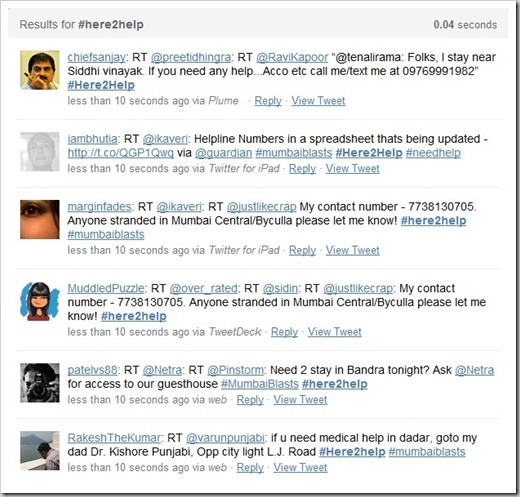Click the #needhelp hashtag
Image resolution: width=520 pixels, height=497 pixels.
coord(433,153)
